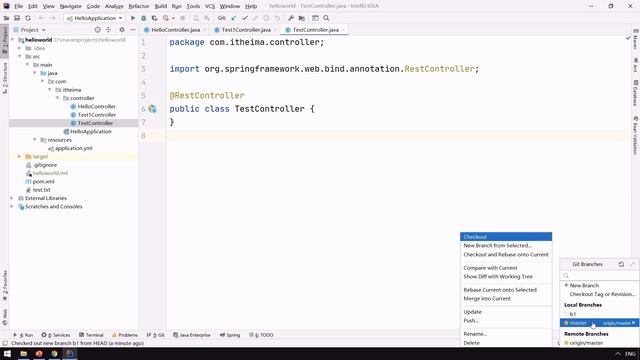The image size is (640, 360).
Task: Click the File Explorer icon in the taskbar
Action: [x=24, y=353]
